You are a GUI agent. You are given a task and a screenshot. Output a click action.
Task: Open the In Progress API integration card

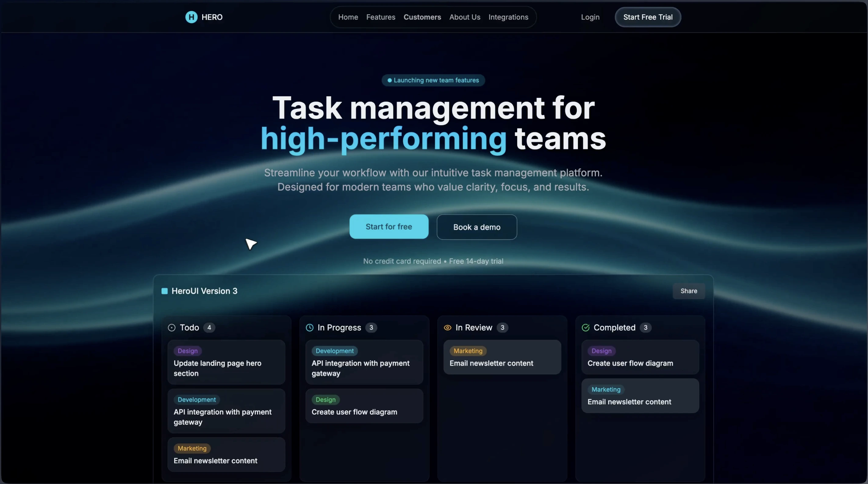(364, 362)
